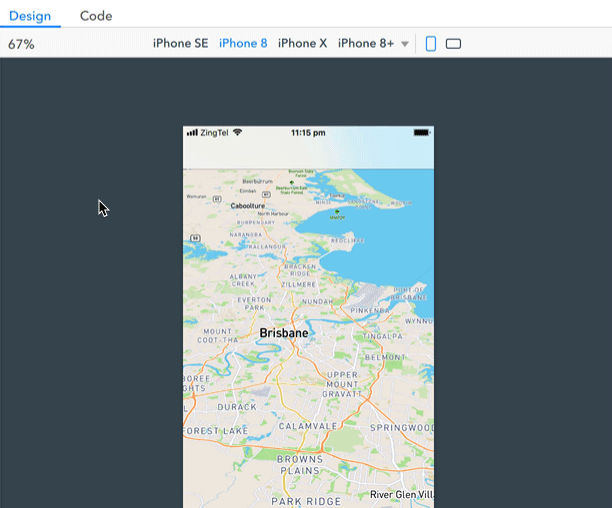Viewport: 612px width, 508px height.
Task: Click the navigation bar above the map
Action: coord(308,154)
